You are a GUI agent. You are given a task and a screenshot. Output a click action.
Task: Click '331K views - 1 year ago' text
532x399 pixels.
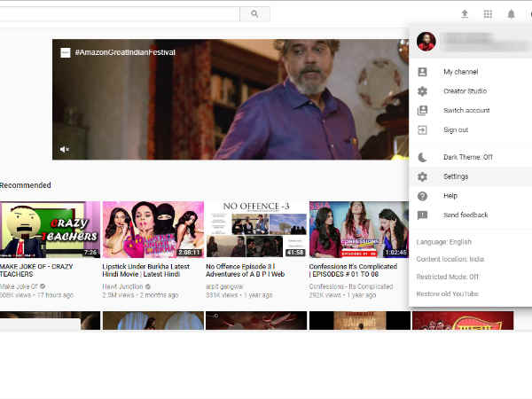(239, 295)
